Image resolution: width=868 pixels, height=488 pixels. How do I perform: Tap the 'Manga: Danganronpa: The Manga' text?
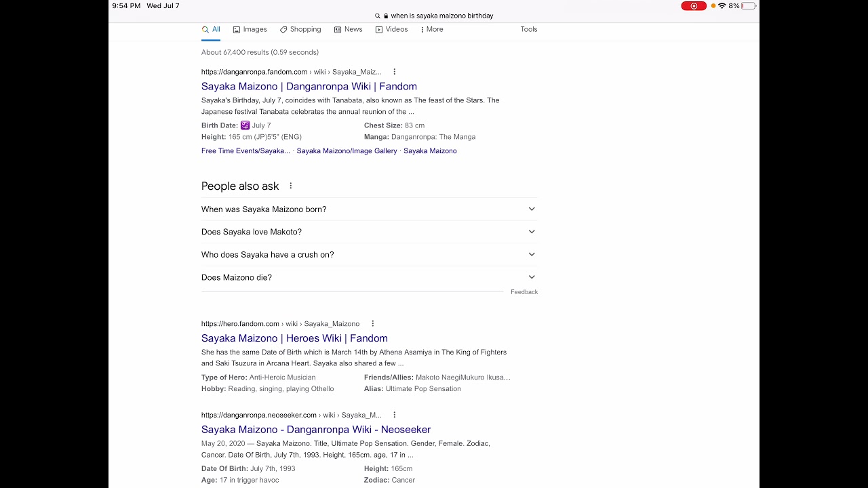click(x=420, y=137)
